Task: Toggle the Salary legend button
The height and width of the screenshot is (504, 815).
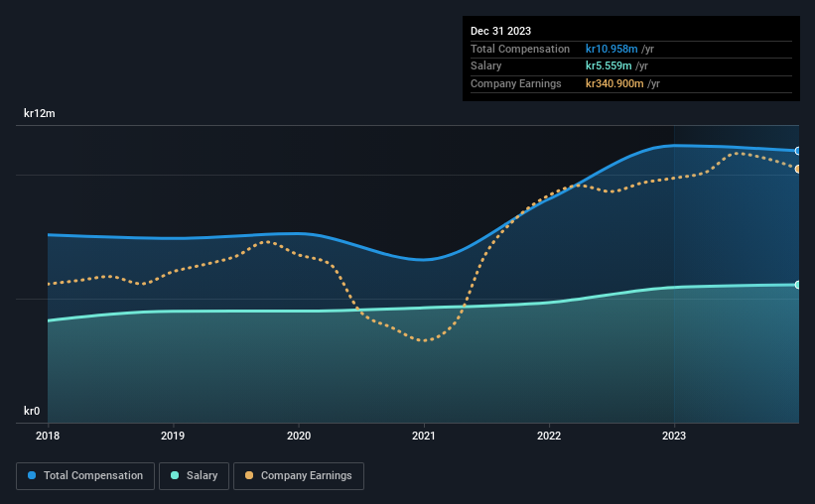Action: (x=194, y=476)
